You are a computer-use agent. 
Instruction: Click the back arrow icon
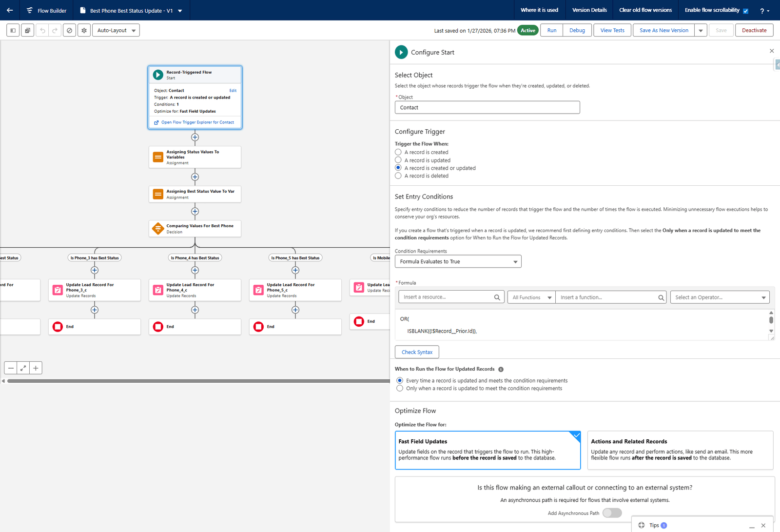(10, 10)
